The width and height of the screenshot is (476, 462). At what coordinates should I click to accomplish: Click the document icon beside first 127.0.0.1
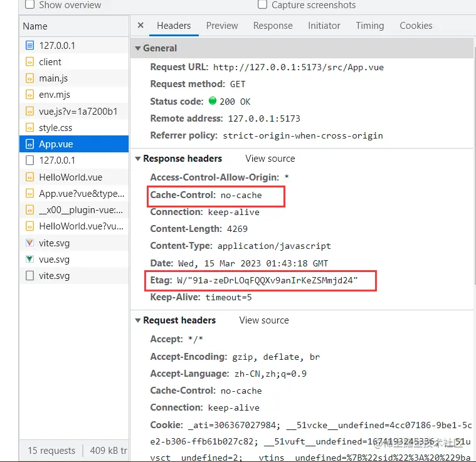(29, 46)
